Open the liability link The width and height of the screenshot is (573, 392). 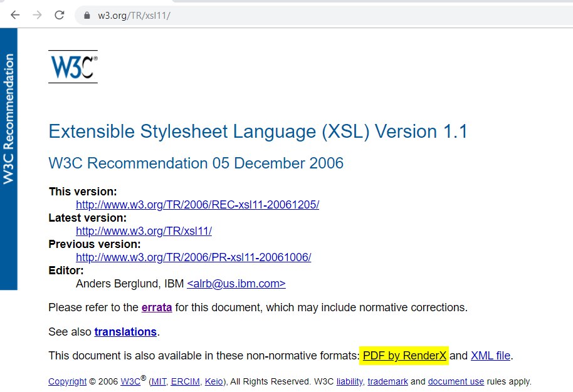[349, 381]
